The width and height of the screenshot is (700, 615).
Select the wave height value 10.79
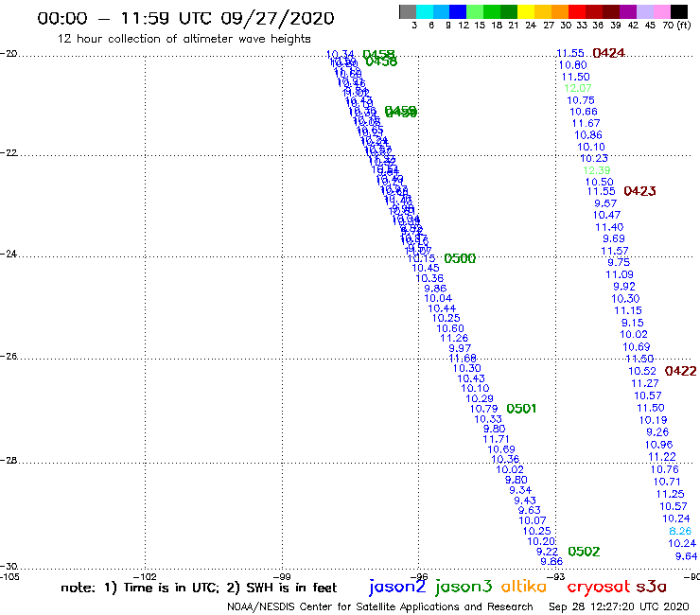click(484, 409)
